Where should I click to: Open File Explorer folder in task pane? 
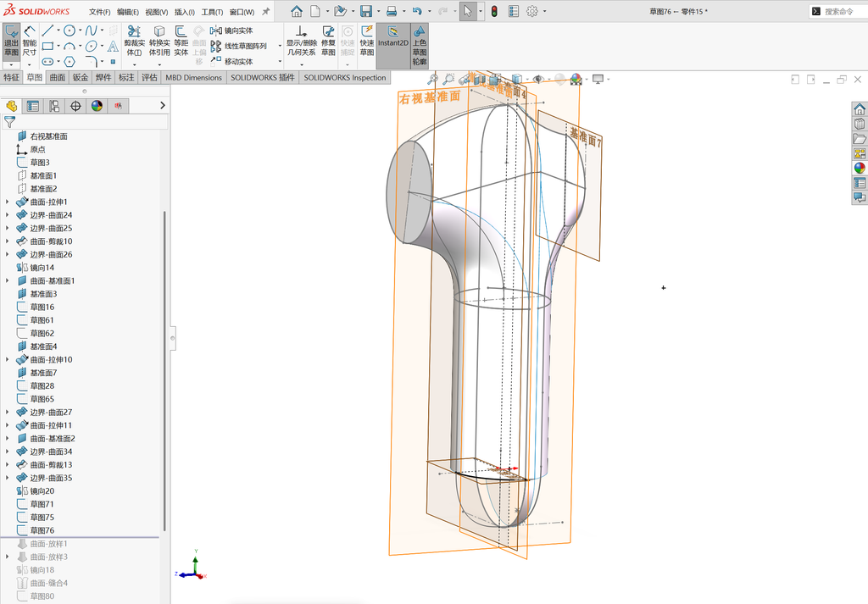860,138
